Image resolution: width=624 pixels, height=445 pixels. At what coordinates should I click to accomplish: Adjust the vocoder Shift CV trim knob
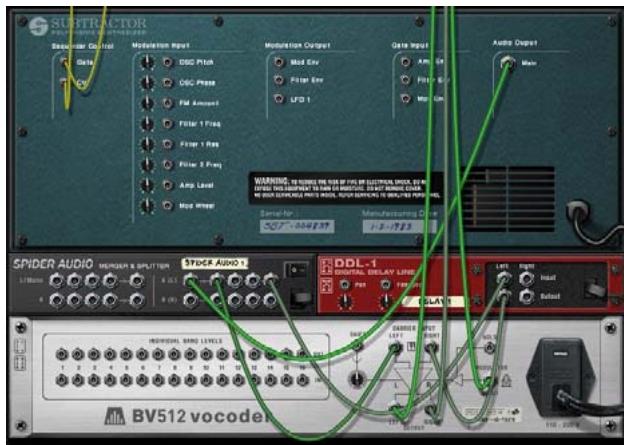(357, 379)
